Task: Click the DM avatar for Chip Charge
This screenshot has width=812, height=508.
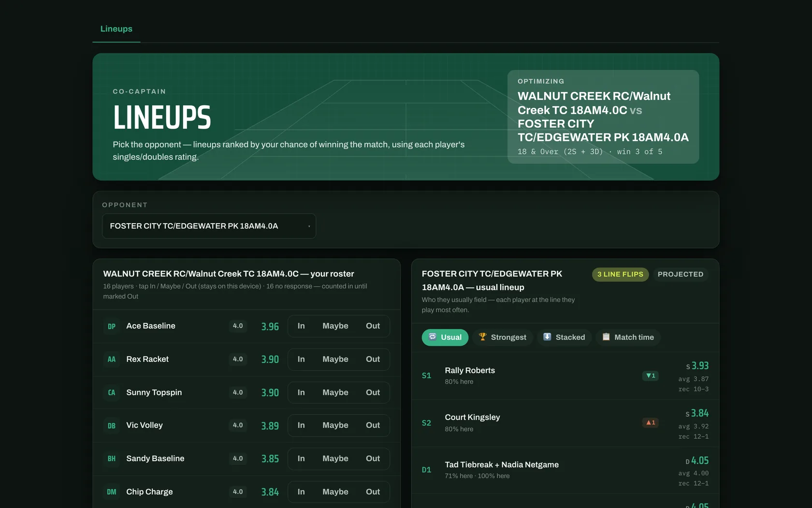Action: (x=112, y=492)
